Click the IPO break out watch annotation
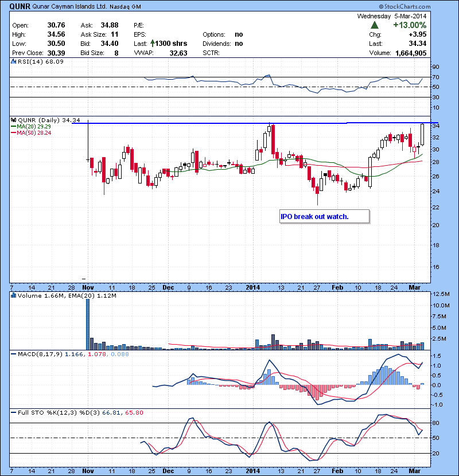The height and width of the screenshot is (476, 459). (324, 216)
